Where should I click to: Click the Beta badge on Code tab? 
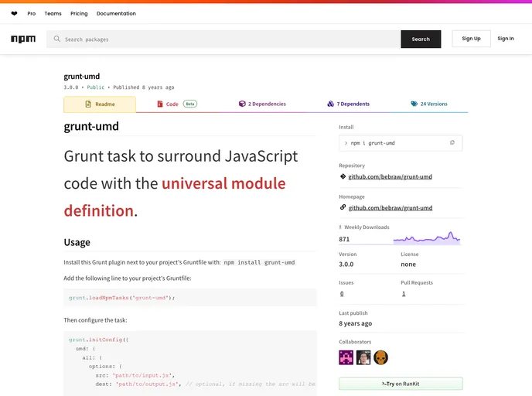[190, 104]
